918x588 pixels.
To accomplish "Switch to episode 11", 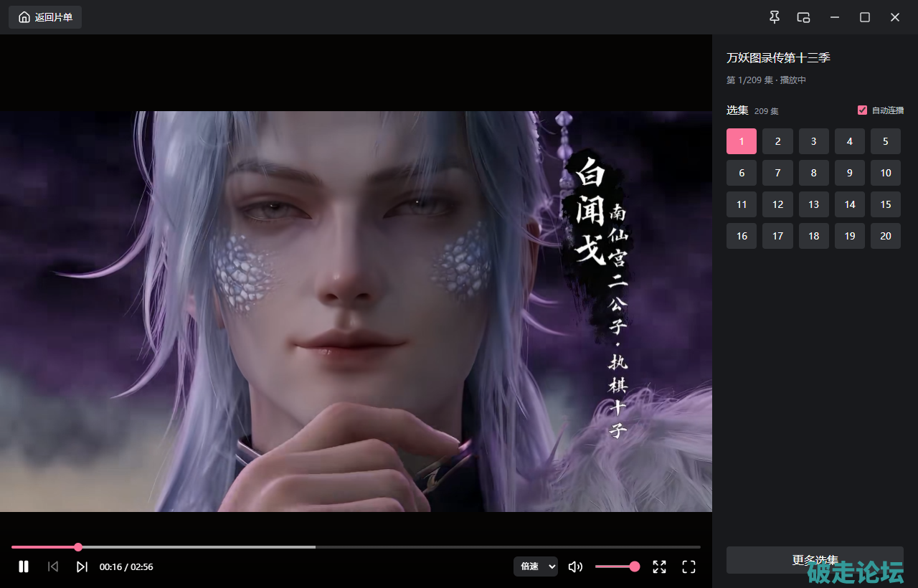I will coord(742,204).
